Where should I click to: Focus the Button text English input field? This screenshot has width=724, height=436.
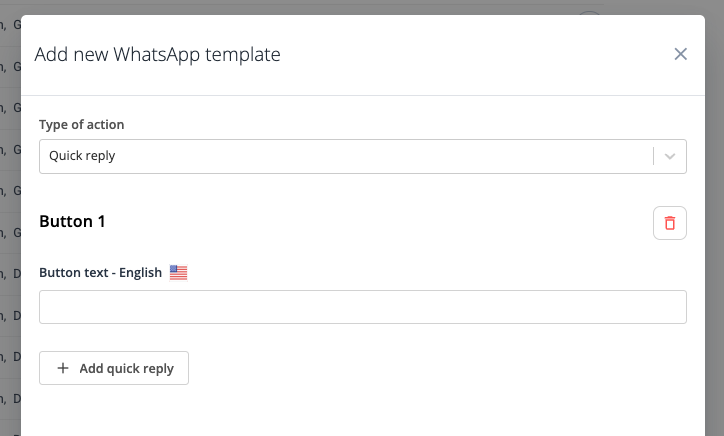[362, 307]
